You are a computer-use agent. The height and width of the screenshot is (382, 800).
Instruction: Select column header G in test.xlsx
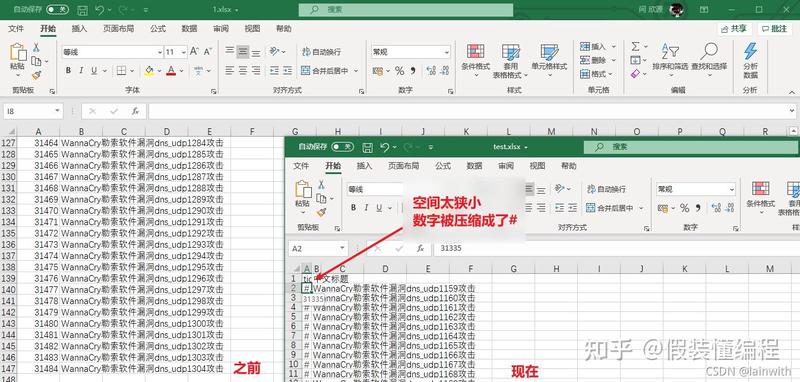pos(513,269)
